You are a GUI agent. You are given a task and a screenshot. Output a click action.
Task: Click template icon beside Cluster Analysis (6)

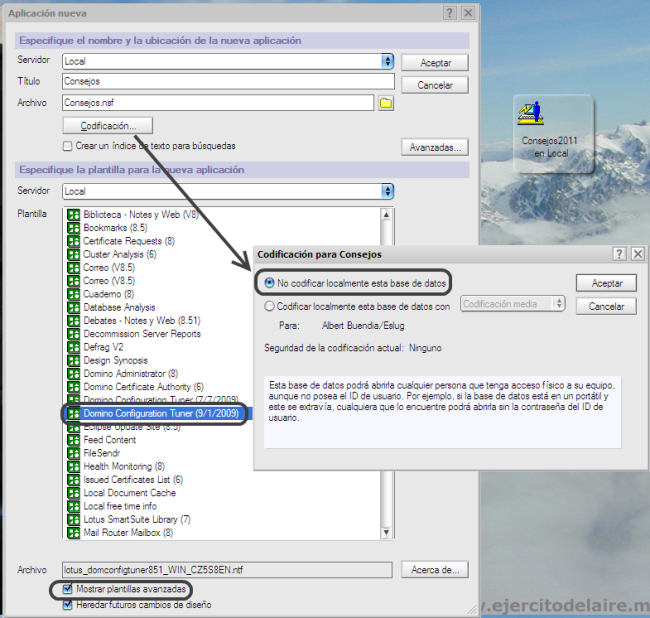(x=73, y=254)
